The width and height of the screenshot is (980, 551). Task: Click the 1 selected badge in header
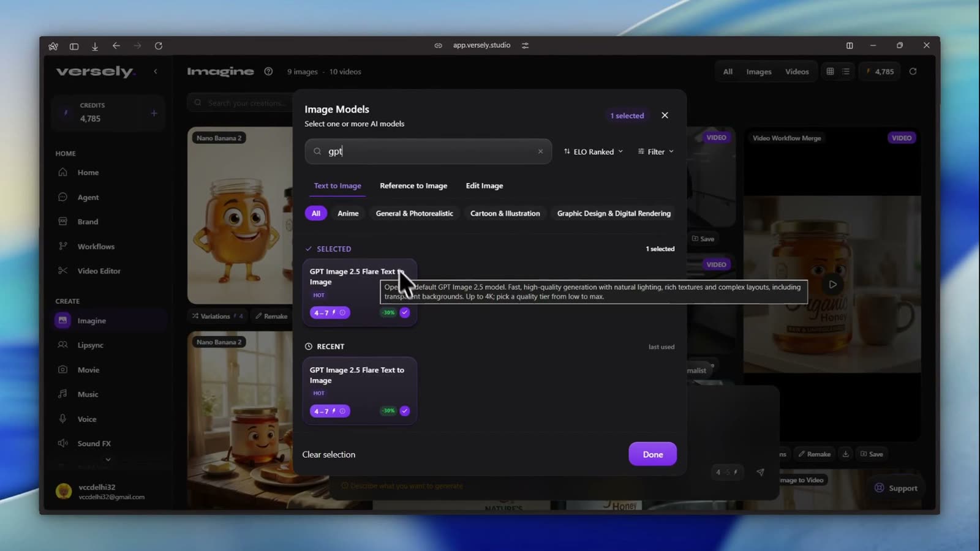627,116
